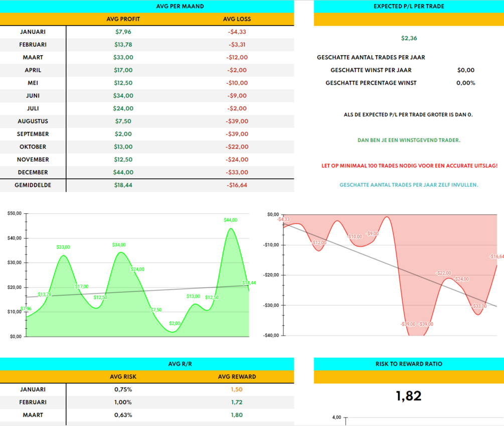Click the $33,00 March profit cell in the table
Image resolution: width=504 pixels, height=426 pixels.
tap(123, 57)
